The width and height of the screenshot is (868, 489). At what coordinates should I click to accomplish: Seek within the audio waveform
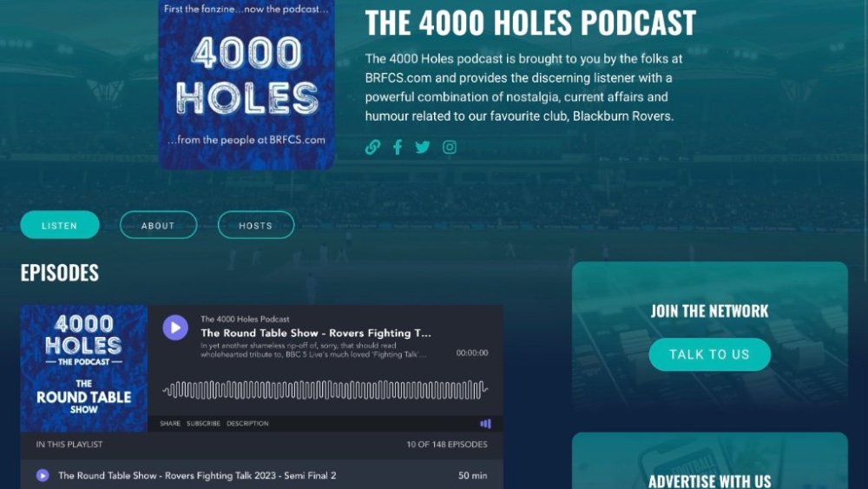tap(325, 389)
